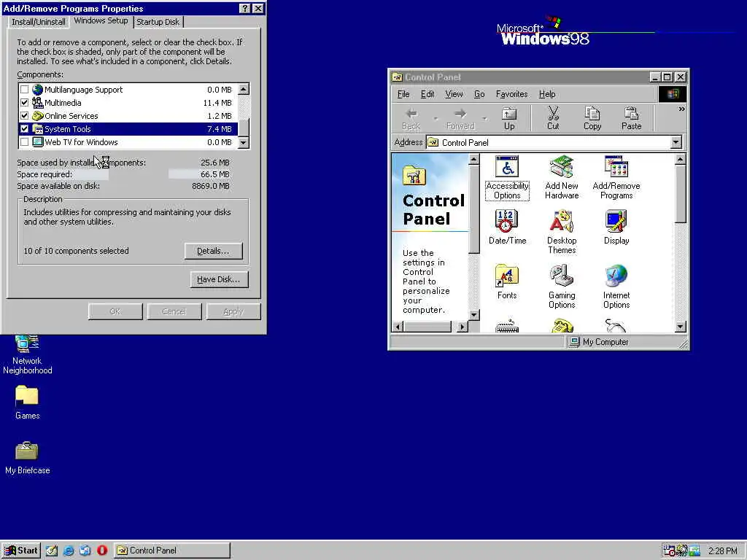Open Internet Options icon
The image size is (747, 560).
pyautogui.click(x=616, y=287)
